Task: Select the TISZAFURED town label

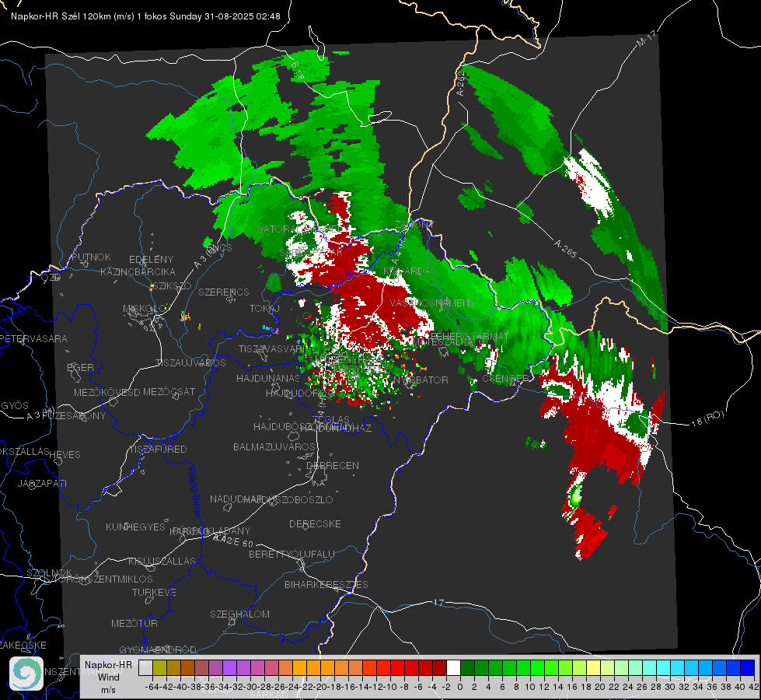Action: point(158,449)
